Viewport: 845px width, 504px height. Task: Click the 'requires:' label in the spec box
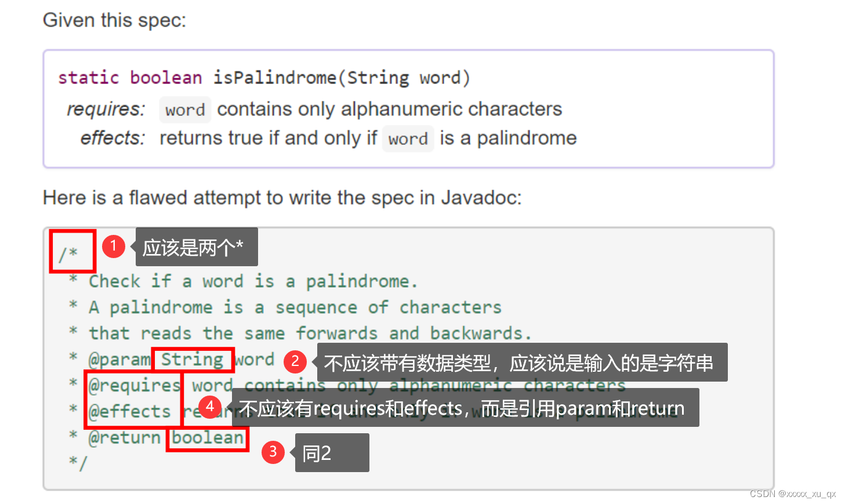pyautogui.click(x=106, y=109)
